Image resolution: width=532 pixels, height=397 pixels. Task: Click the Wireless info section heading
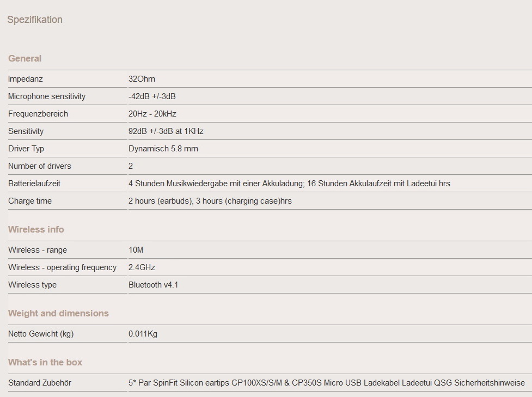click(x=36, y=229)
